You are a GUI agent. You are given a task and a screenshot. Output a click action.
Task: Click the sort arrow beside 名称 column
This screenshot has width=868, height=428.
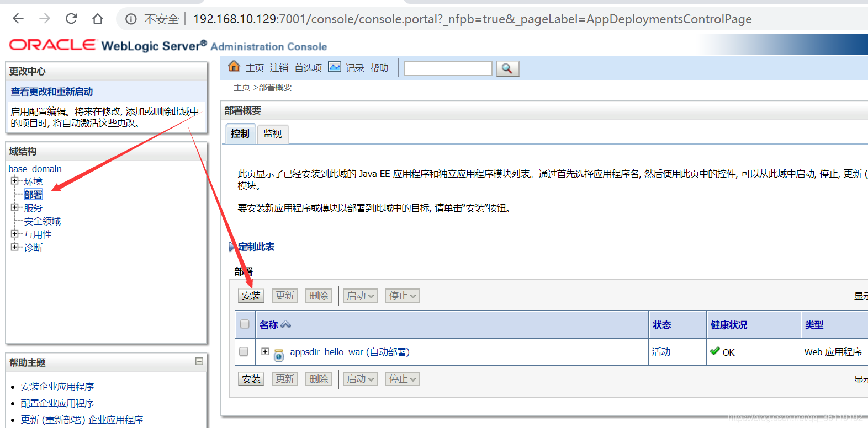coord(285,325)
